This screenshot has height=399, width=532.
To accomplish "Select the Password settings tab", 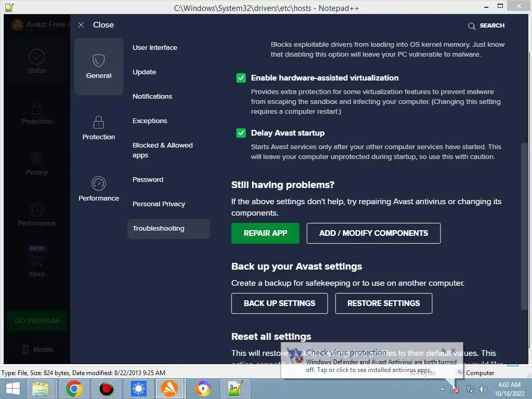I will tap(148, 180).
